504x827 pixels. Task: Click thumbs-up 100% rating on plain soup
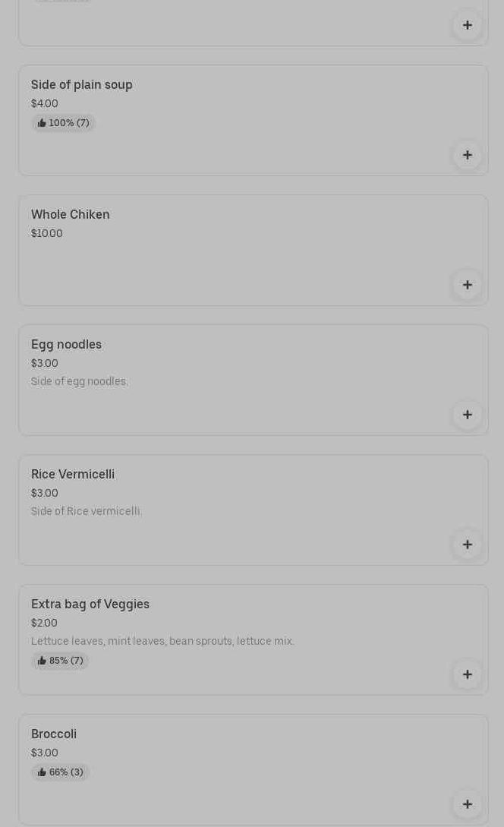point(63,123)
